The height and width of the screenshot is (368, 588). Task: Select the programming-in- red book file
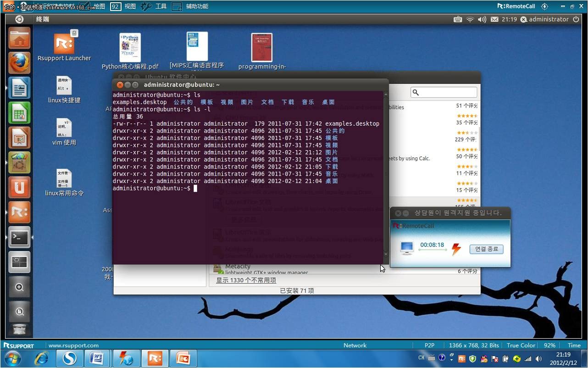(x=262, y=51)
